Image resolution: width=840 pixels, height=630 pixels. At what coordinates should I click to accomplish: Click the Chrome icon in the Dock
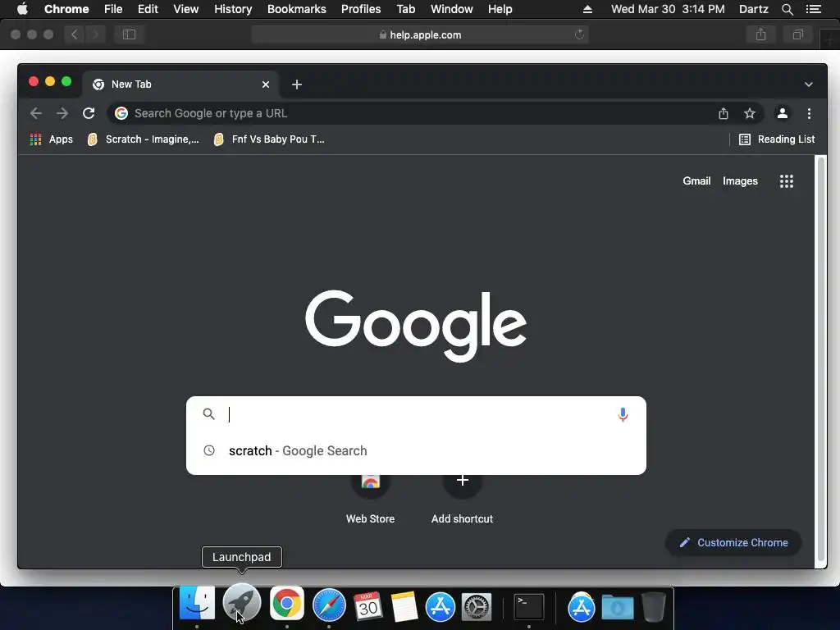[x=286, y=604]
